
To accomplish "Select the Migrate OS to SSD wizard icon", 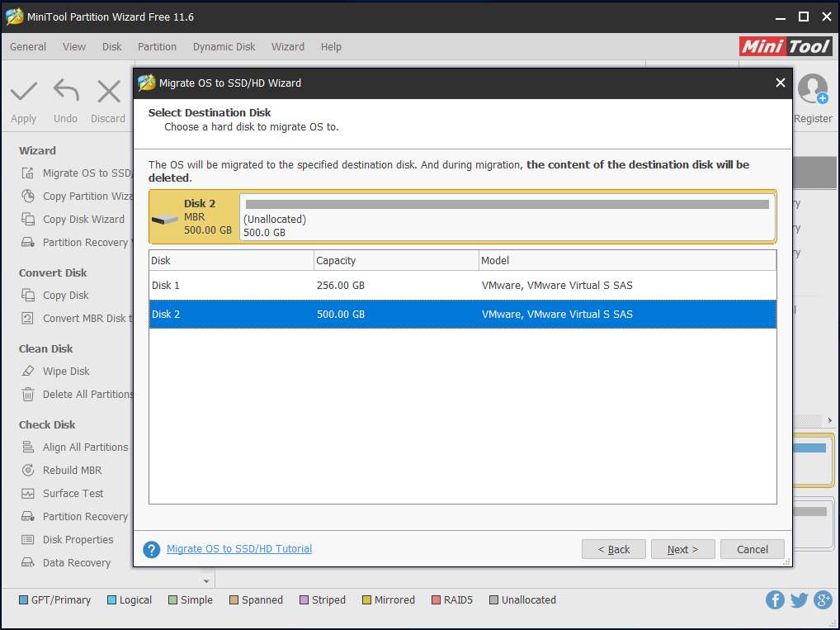I will click(28, 173).
